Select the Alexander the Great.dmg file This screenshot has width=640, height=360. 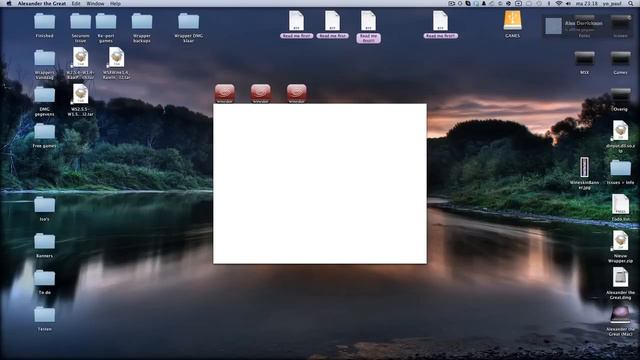click(620, 278)
